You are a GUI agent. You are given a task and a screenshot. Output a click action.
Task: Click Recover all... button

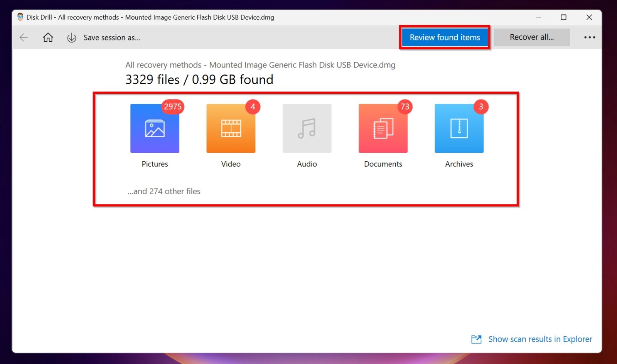[531, 37]
